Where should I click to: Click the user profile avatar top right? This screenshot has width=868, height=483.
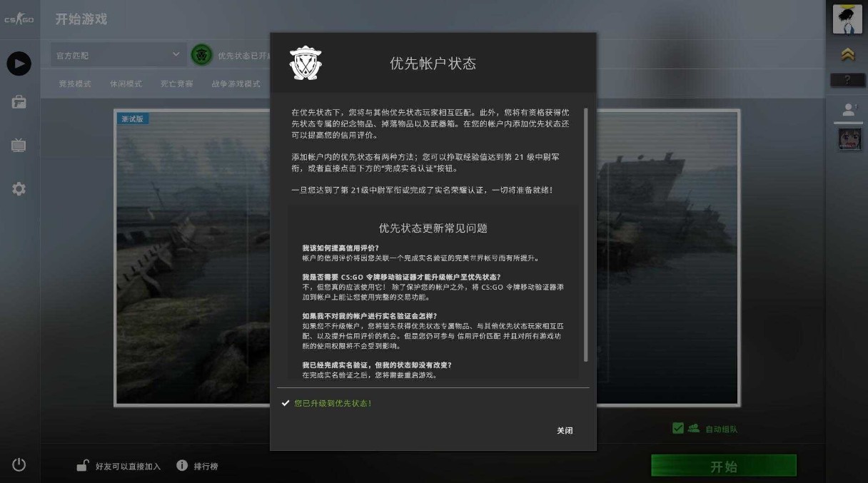pyautogui.click(x=848, y=19)
